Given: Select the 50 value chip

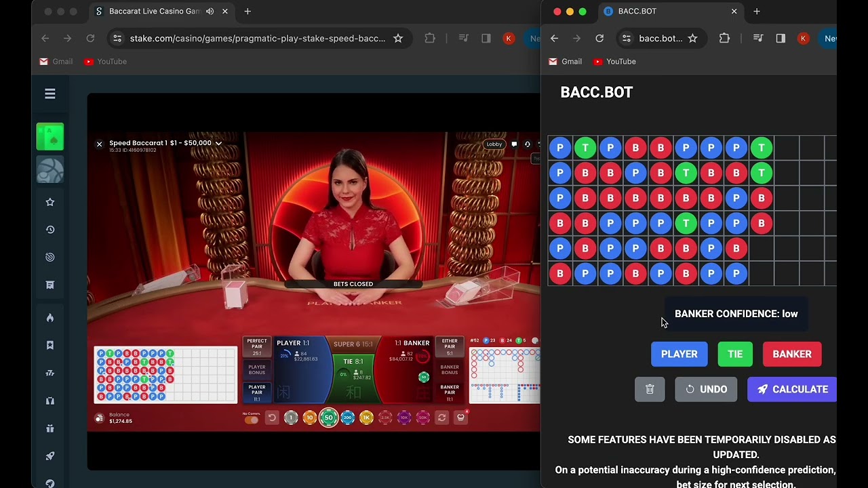Looking at the screenshot, I should 329,418.
